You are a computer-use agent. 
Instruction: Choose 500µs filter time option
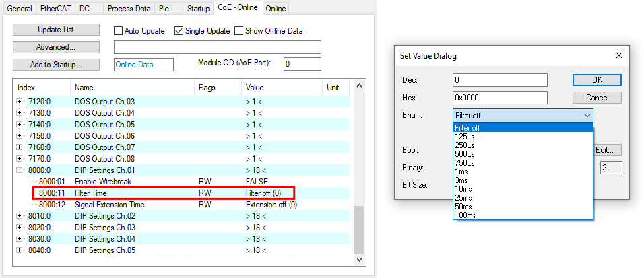click(x=523, y=154)
